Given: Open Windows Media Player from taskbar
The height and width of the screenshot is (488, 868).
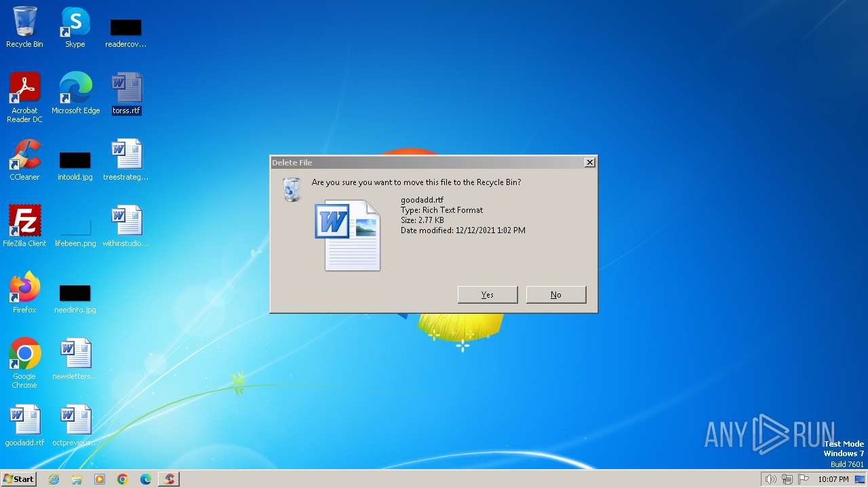Looking at the screenshot, I should (x=100, y=479).
